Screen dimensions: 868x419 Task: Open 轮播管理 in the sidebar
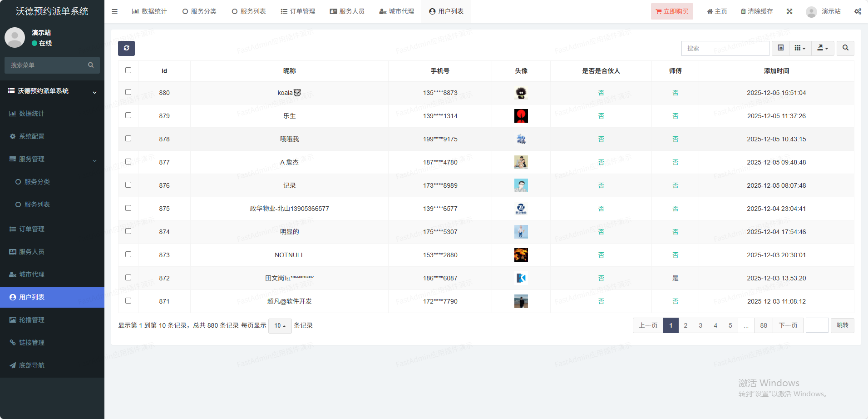click(x=32, y=320)
